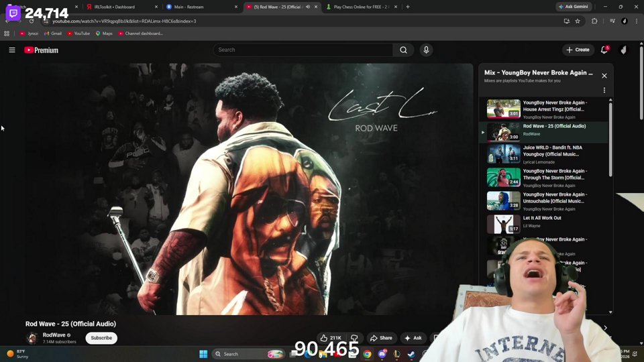Open the bookmarks apps grid icon
The height and width of the screenshot is (362, 644).
pyautogui.click(x=7, y=34)
